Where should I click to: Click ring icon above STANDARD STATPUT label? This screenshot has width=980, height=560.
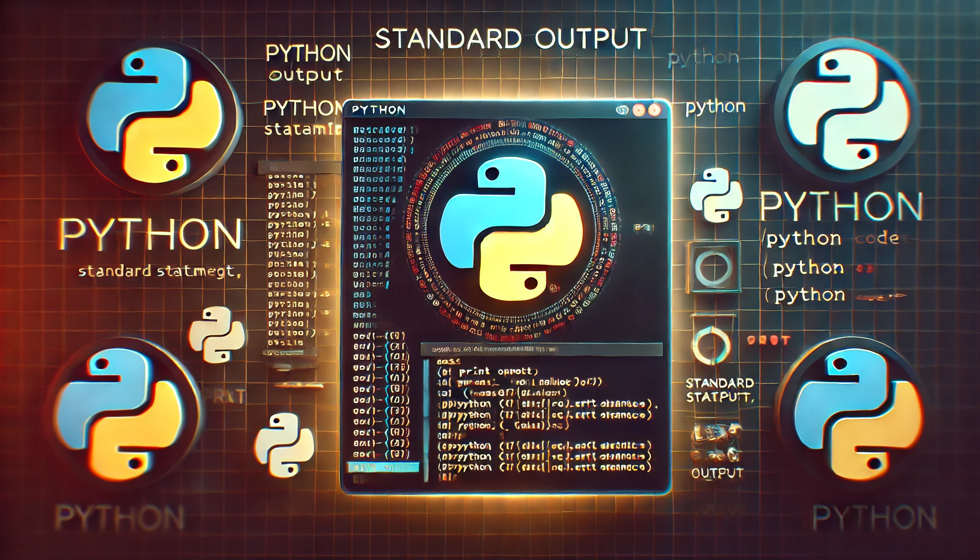click(711, 346)
